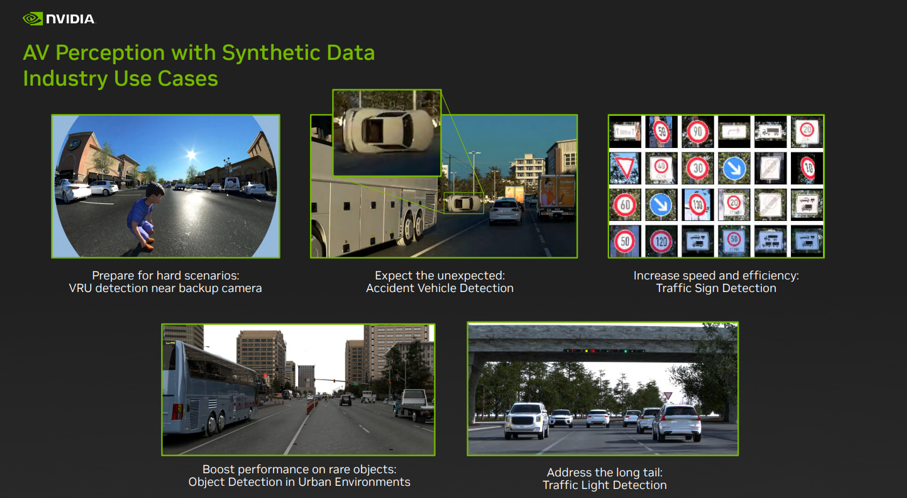Click the Accident Vehicle Detection caption

(440, 288)
